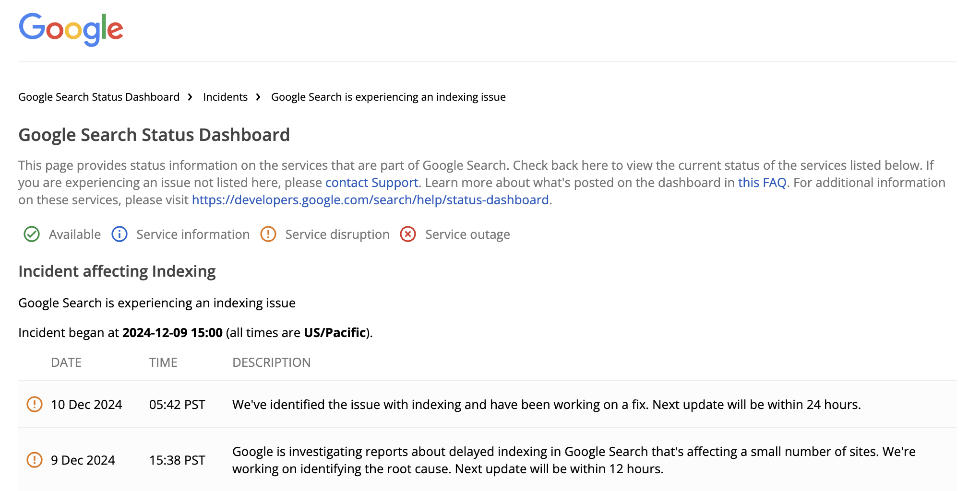Open this FAQ link
The width and height of the screenshot is (980, 491).
tap(762, 183)
